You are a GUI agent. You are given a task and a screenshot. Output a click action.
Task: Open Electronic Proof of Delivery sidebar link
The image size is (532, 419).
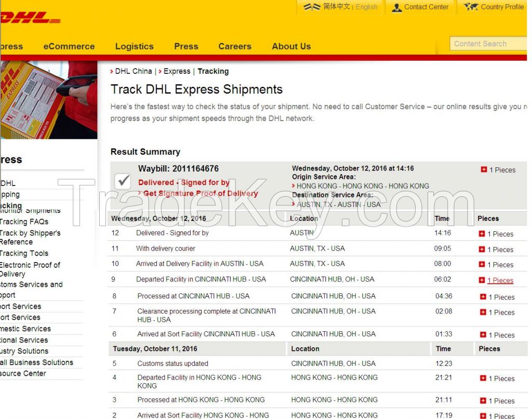pyautogui.click(x=30, y=269)
